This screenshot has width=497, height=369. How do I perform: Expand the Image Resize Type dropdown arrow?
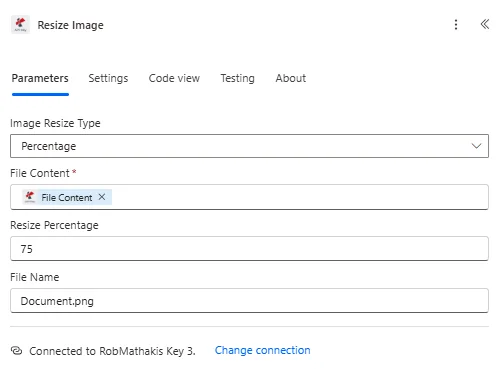tap(476, 146)
